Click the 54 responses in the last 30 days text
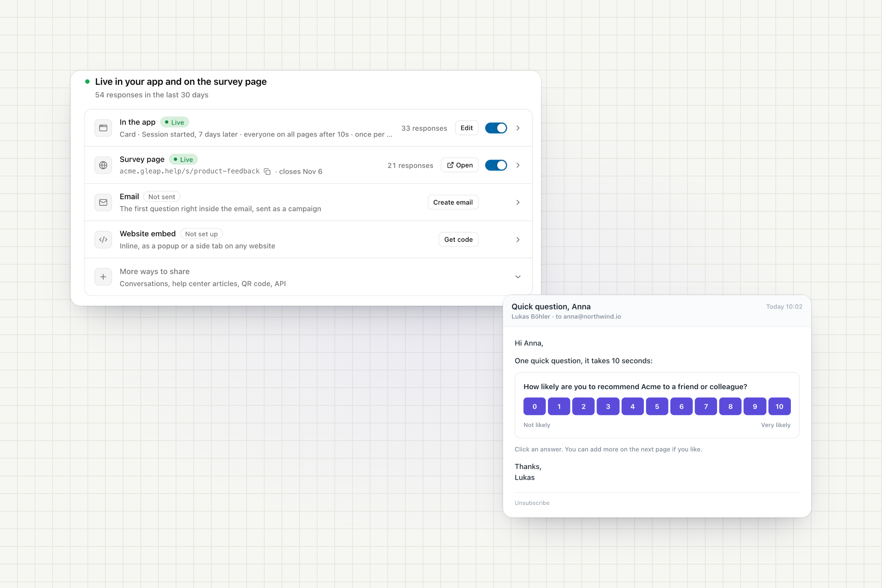 (151, 95)
